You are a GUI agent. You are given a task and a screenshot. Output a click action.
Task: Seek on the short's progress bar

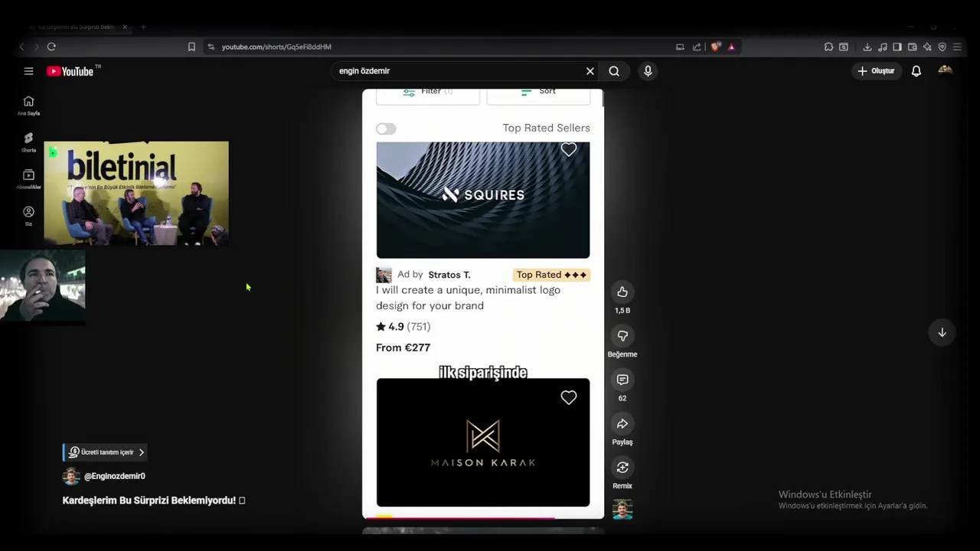tap(483, 517)
